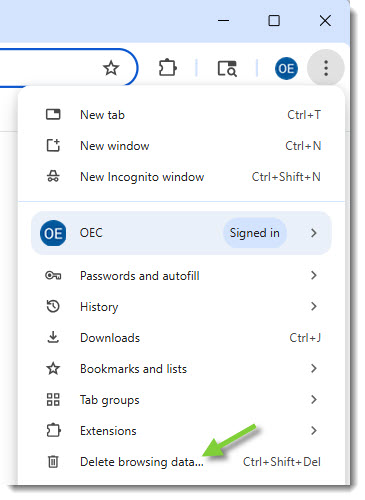The width and height of the screenshot is (365, 500).
Task: Expand the Tab groups submenu arrow
Action: coord(313,399)
